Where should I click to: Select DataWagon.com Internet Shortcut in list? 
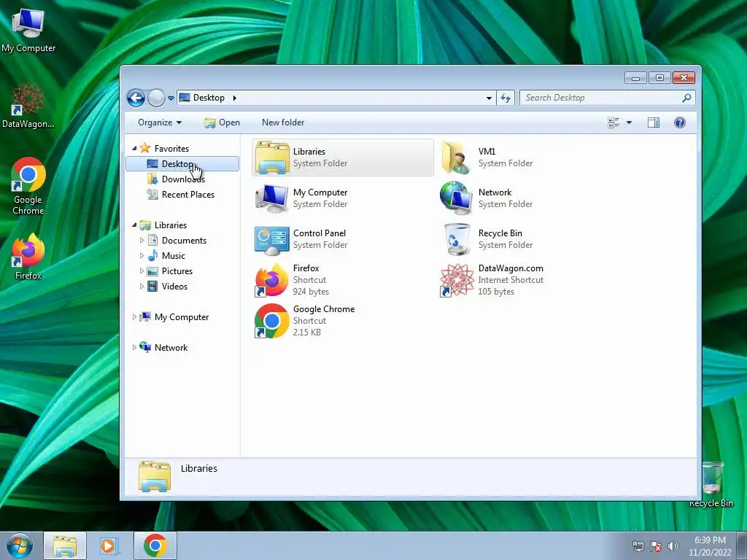coord(457,280)
